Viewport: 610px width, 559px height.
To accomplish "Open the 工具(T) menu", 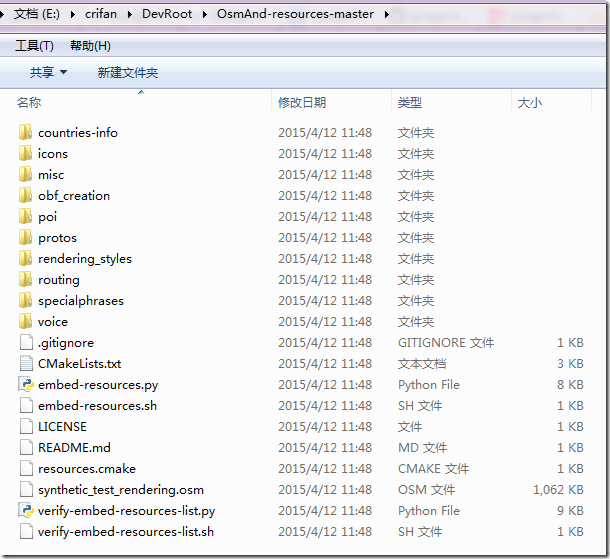I will [34, 46].
